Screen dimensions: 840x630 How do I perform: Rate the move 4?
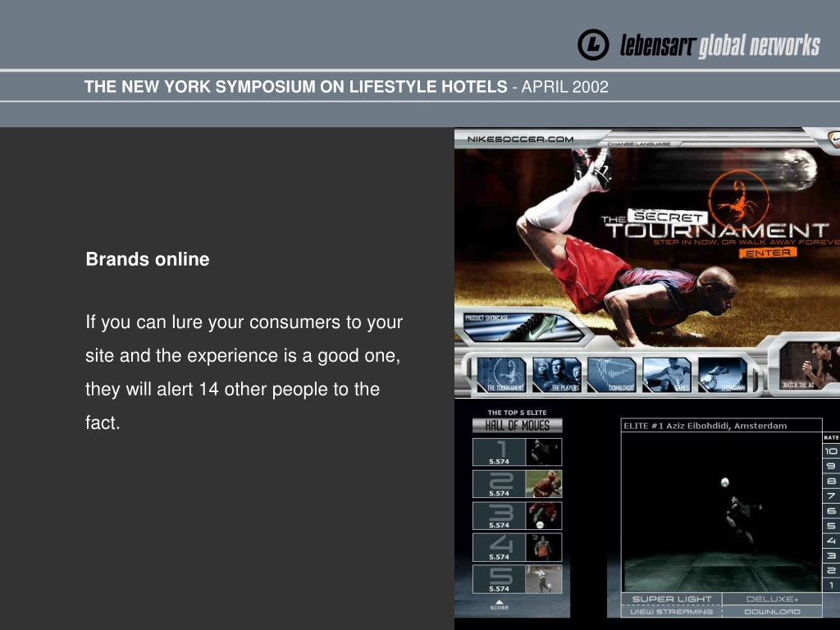[831, 541]
